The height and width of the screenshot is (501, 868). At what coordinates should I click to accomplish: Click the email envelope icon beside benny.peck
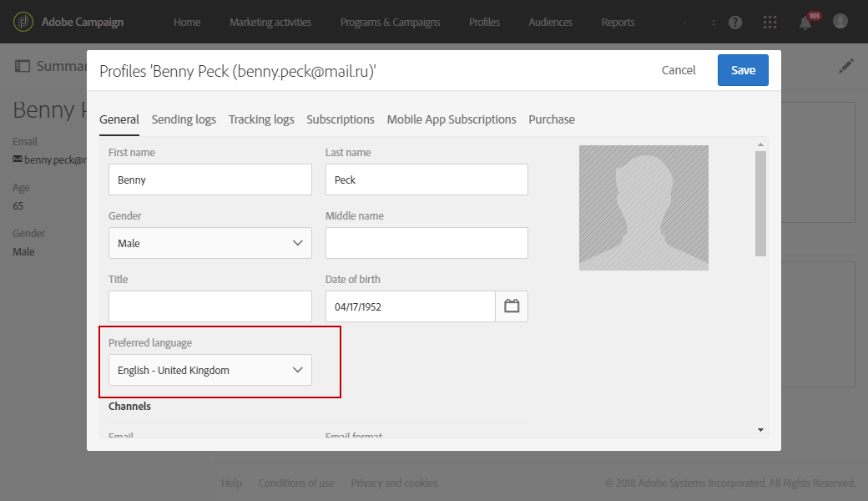tap(18, 159)
